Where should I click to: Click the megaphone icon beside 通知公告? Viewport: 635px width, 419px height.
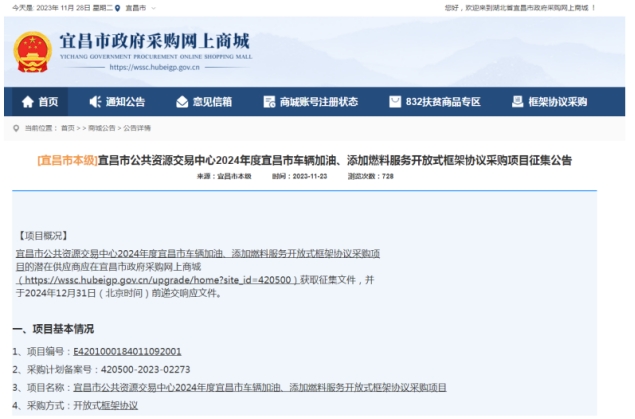point(95,102)
